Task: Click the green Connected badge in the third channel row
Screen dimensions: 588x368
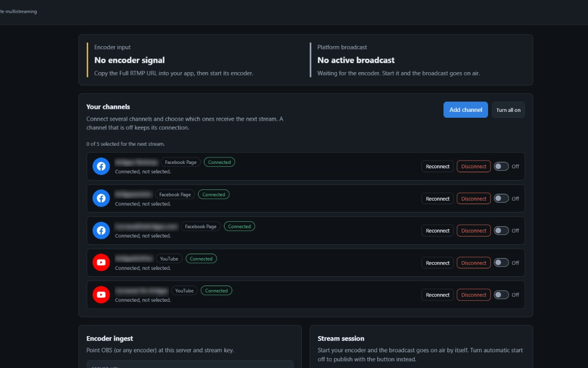Action: click(x=240, y=226)
